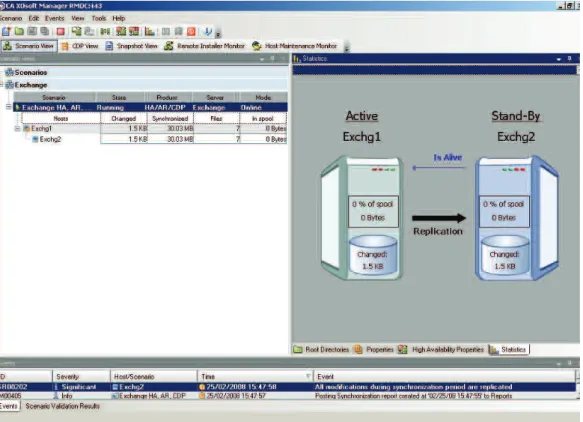Switch to Snapshot View
The height and width of the screenshot is (422, 583).
click(132, 46)
